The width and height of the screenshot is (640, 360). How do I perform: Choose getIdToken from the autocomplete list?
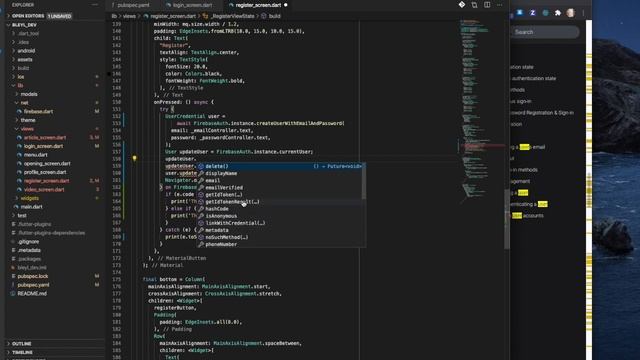pyautogui.click(x=280, y=195)
